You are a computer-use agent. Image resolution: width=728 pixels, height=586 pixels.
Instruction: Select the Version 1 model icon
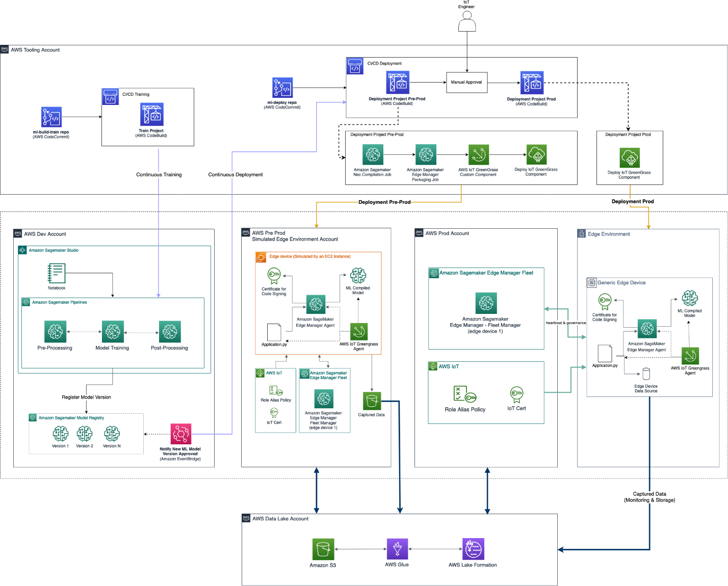tap(61, 434)
